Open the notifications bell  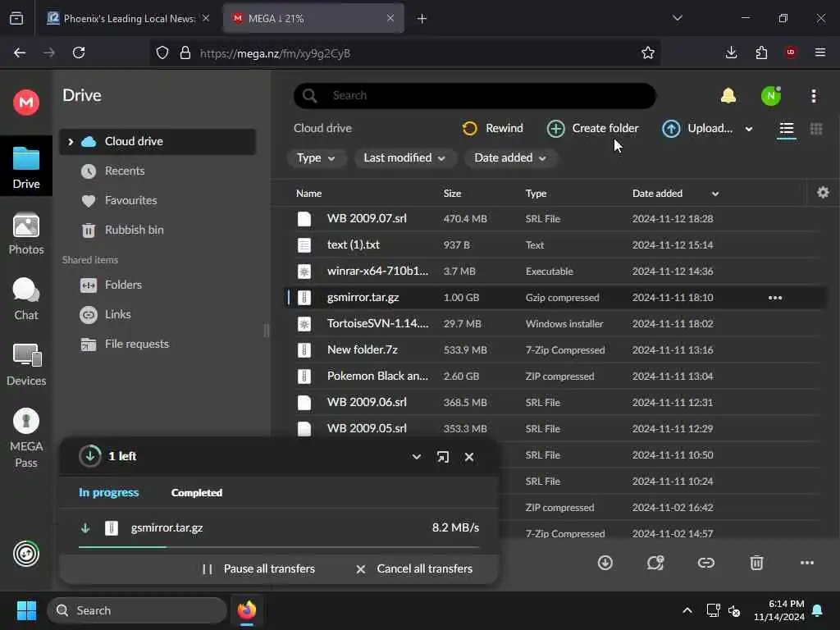[728, 96]
